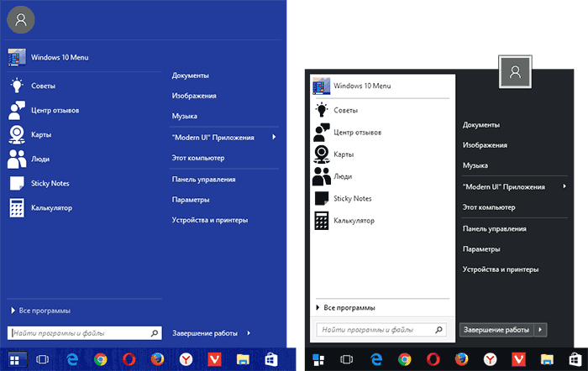Open Vivaldi on dark taskbar
Image resolution: width=588 pixels, height=371 pixels.
[518, 360]
